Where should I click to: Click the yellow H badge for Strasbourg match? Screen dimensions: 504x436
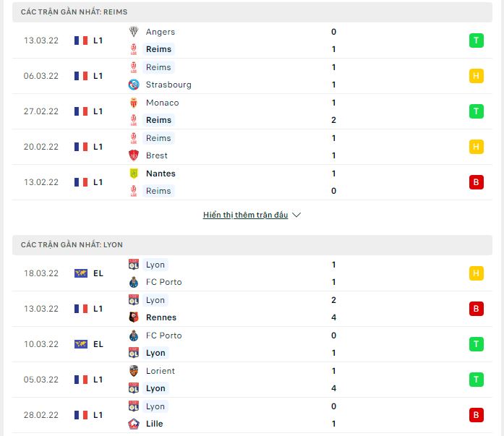[475, 76]
